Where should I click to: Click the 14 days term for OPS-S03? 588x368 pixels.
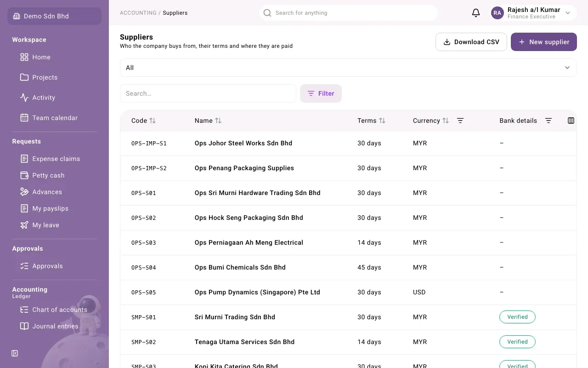coord(369,242)
